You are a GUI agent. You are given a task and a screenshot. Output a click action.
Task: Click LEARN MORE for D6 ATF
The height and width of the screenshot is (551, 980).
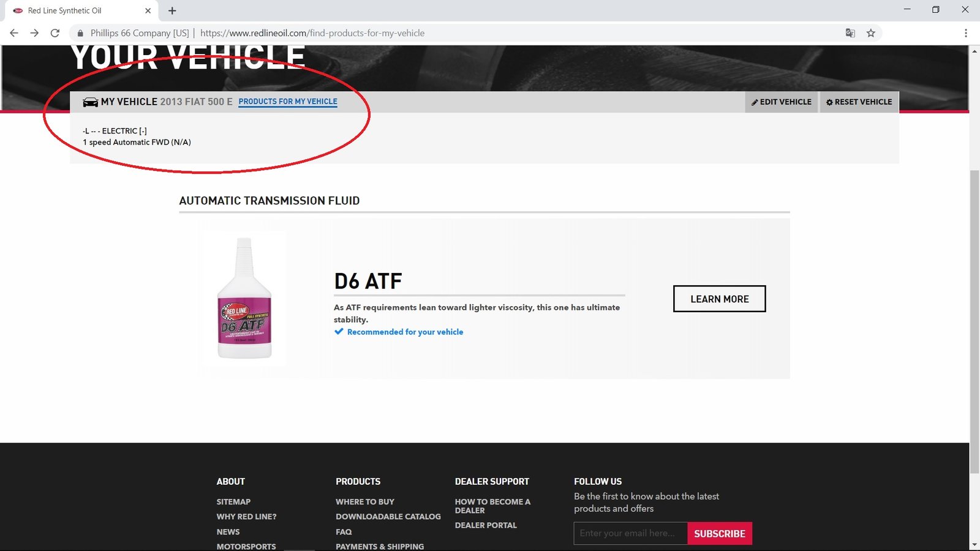click(x=720, y=299)
